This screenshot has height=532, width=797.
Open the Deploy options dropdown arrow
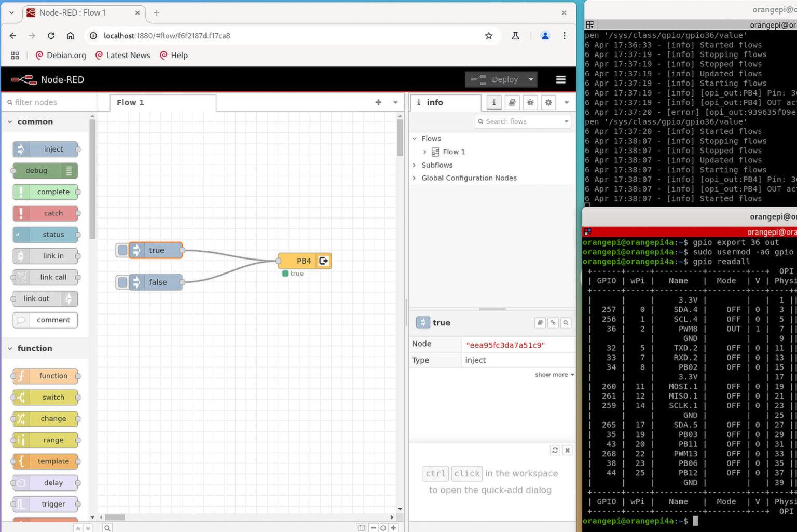click(x=531, y=79)
